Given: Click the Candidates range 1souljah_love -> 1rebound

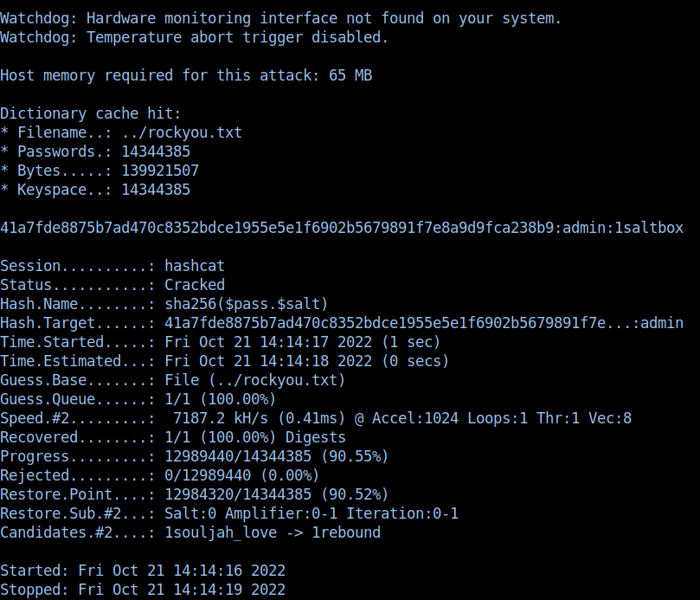Looking at the screenshot, I should (272, 532).
